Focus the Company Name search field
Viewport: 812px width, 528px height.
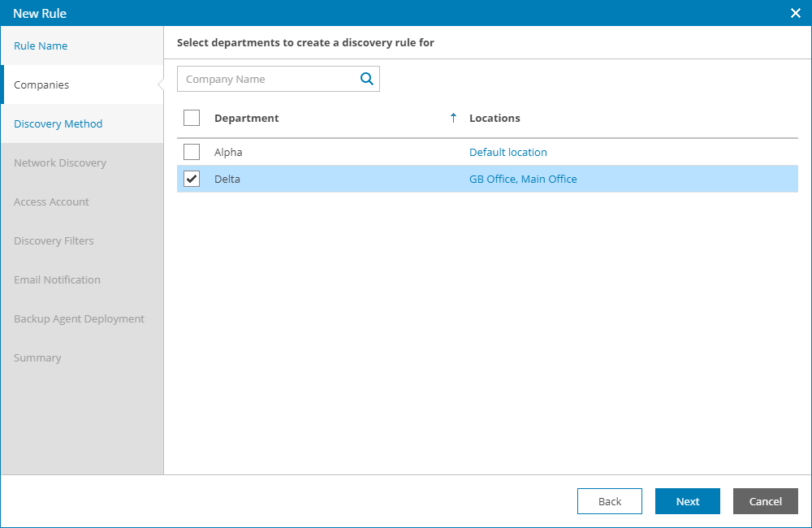[268, 79]
